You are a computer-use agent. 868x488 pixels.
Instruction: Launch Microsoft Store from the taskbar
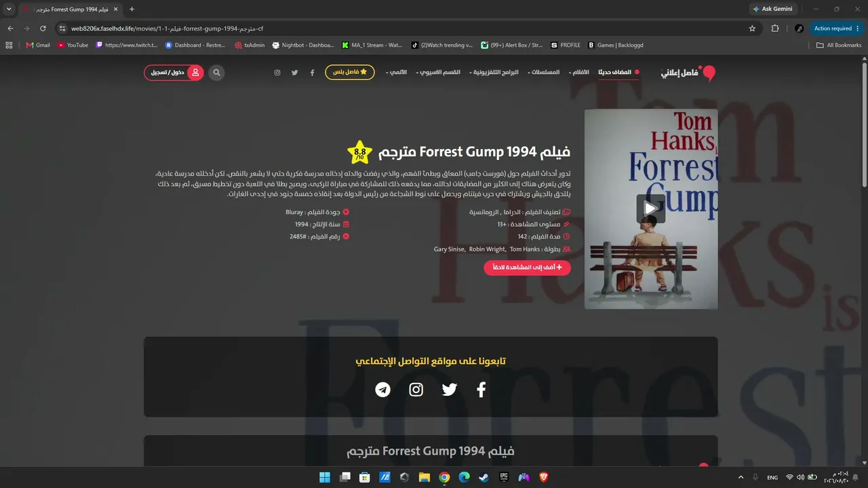(x=365, y=477)
